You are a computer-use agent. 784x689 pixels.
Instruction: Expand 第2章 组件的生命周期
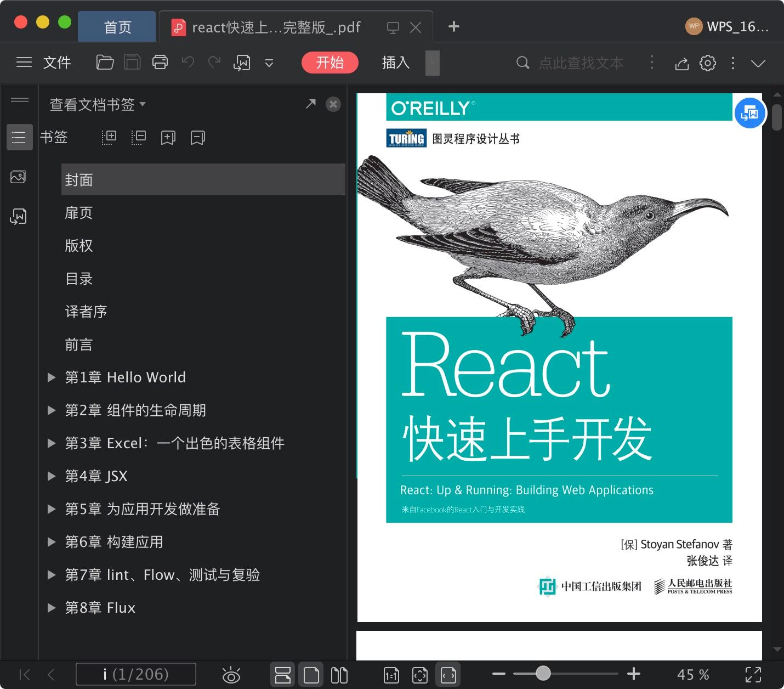click(x=52, y=410)
